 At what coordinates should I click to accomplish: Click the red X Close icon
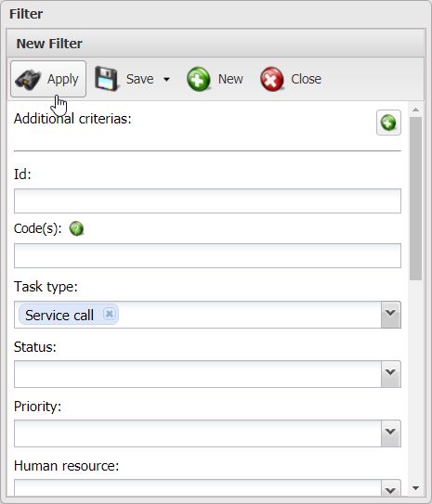272,79
